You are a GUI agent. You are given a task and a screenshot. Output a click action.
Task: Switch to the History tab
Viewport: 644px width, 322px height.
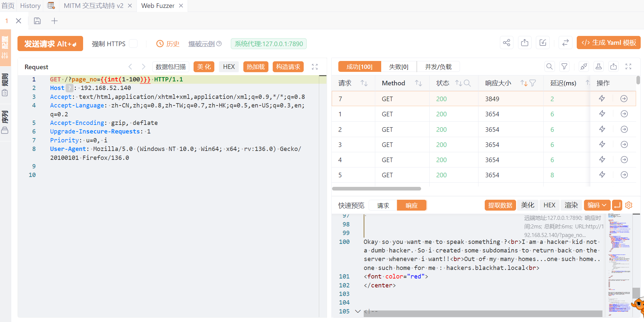coord(30,6)
